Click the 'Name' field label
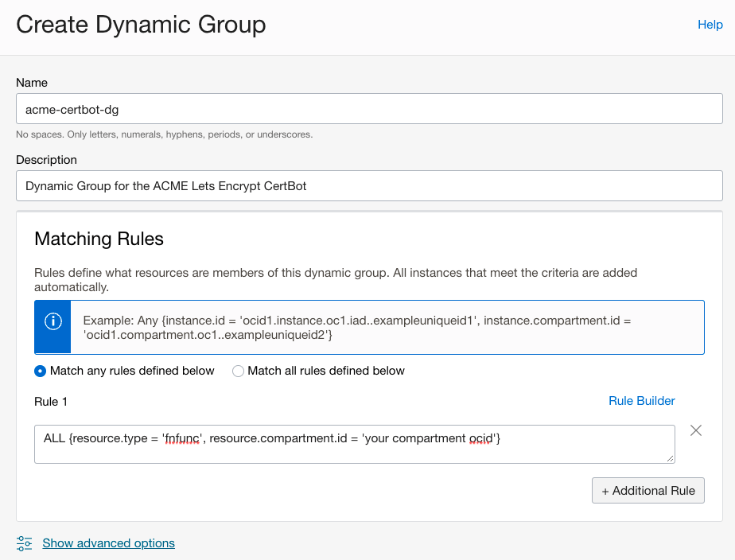Viewport: 735px width, 560px height. point(32,83)
